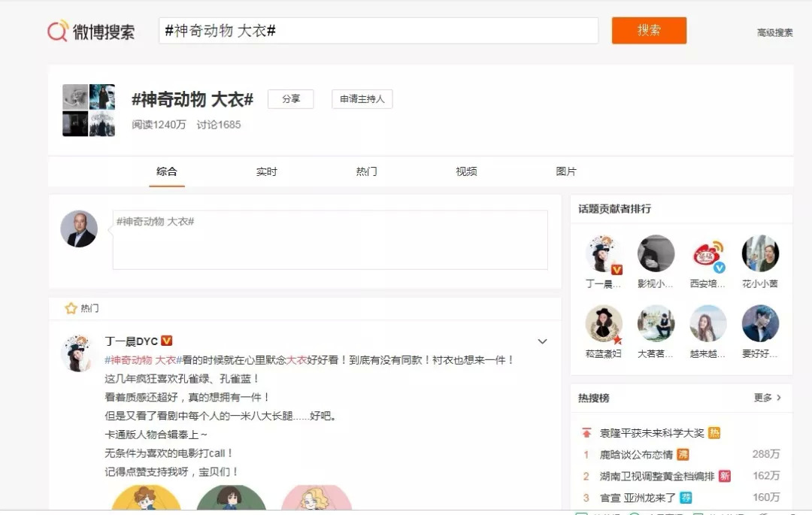Click the post composer text area
This screenshot has height=515, width=812.
[x=330, y=240]
